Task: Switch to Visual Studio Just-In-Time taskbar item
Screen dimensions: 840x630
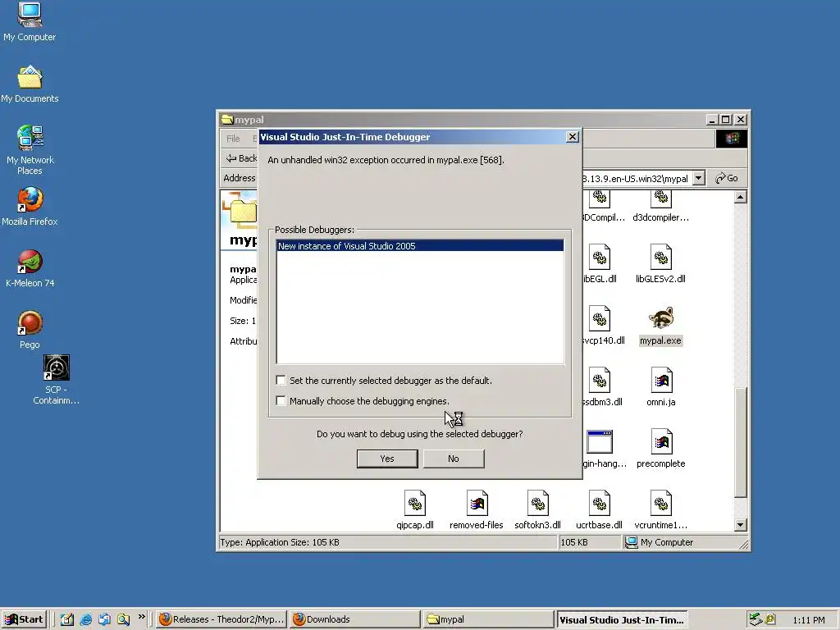Action: coord(622,619)
